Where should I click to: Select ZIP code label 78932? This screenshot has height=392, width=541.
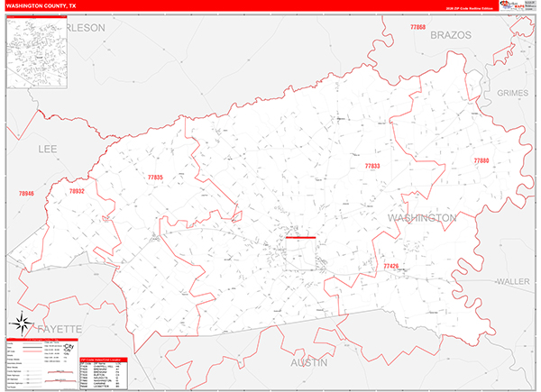(77, 191)
